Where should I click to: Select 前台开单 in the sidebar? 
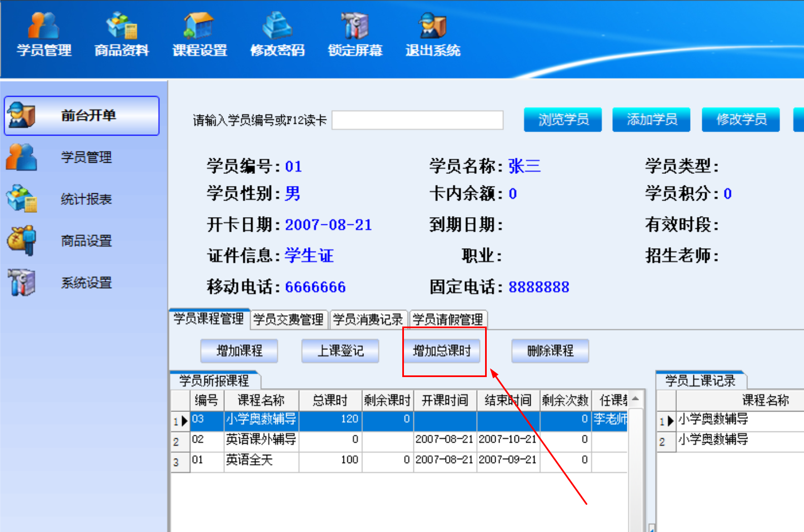click(x=82, y=116)
